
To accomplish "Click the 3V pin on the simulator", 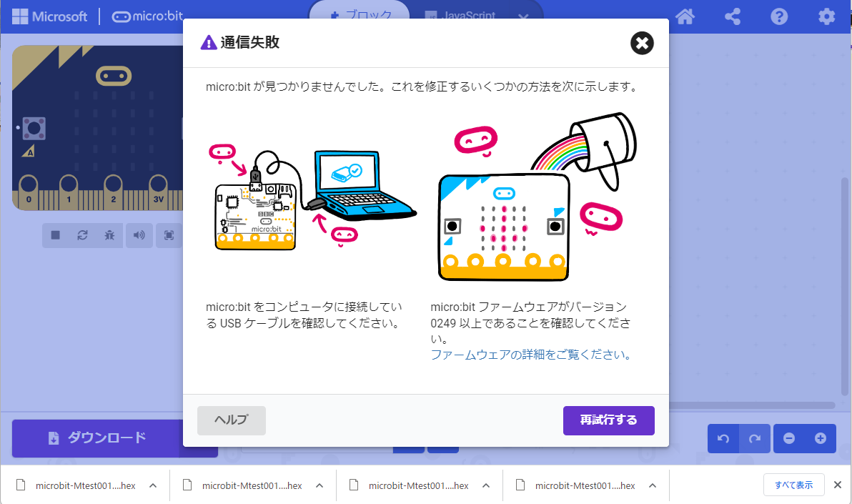I will [x=158, y=192].
